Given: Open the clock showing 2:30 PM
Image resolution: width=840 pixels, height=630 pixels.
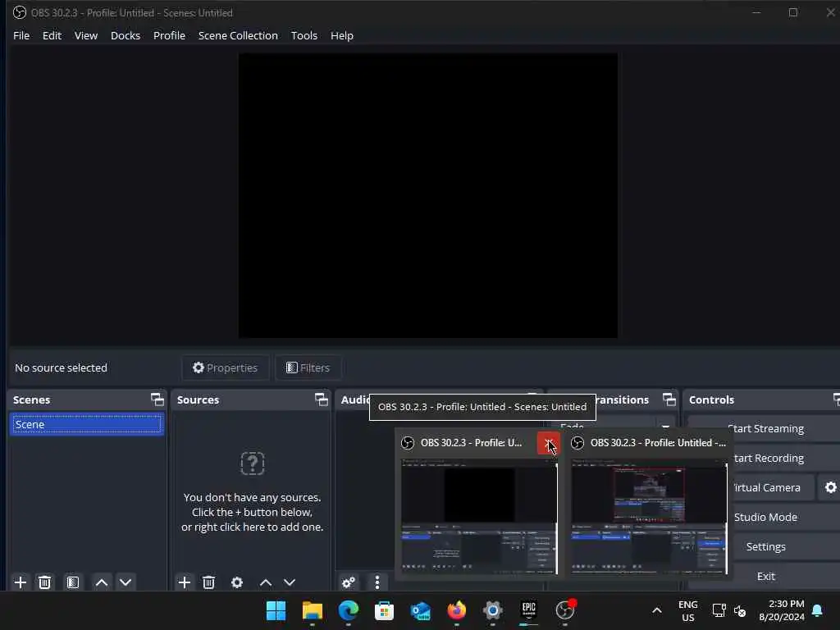Looking at the screenshot, I should pos(781,610).
